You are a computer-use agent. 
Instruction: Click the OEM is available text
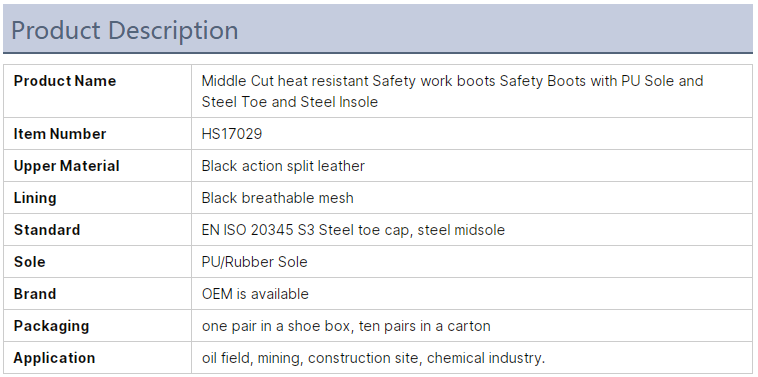[x=255, y=293]
